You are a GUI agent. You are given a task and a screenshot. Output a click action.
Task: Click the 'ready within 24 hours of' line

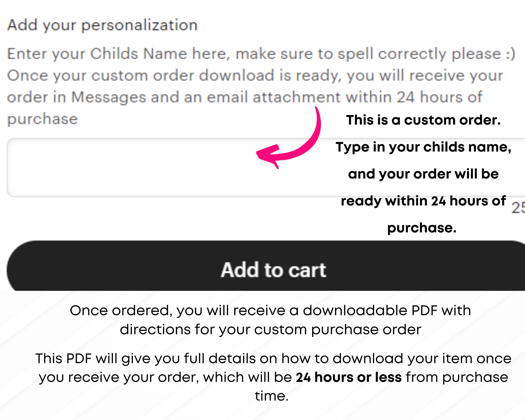tap(423, 201)
